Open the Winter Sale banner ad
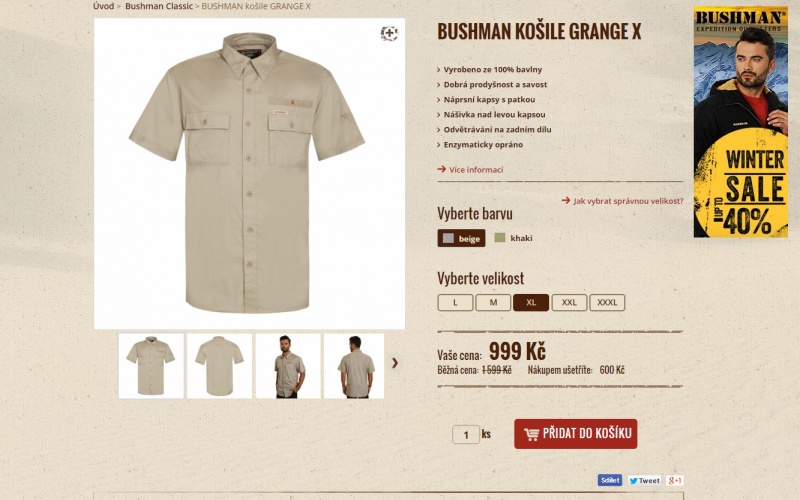The height and width of the screenshot is (500, 800). pos(740,121)
